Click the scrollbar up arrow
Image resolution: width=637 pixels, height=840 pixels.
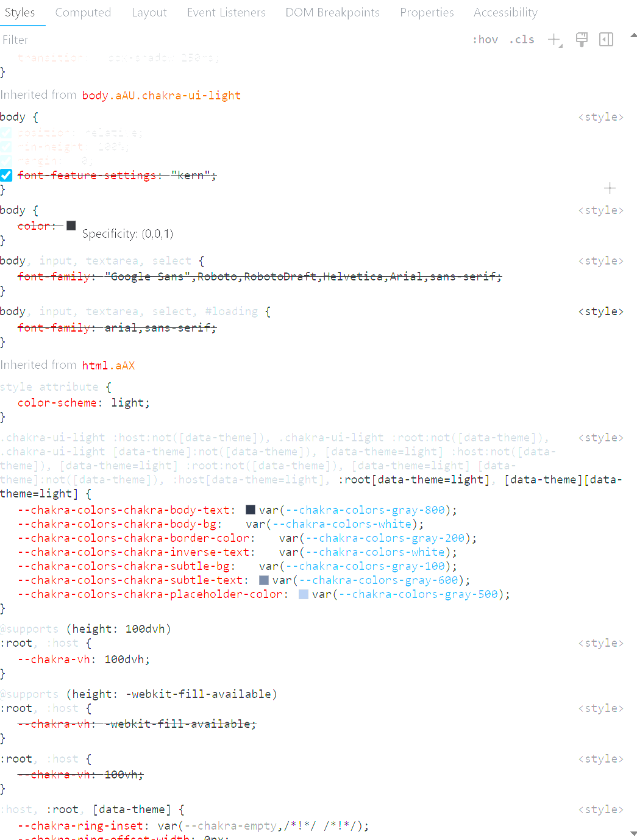(632, 35)
